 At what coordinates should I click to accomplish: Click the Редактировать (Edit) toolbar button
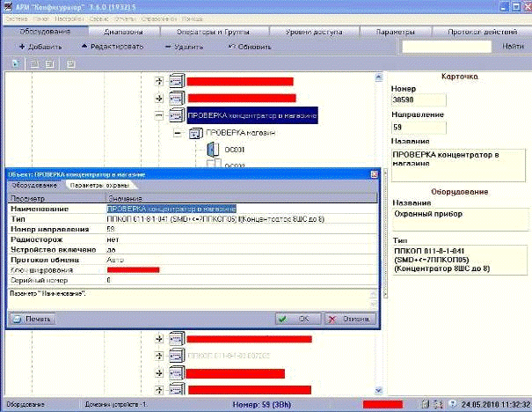(x=112, y=46)
